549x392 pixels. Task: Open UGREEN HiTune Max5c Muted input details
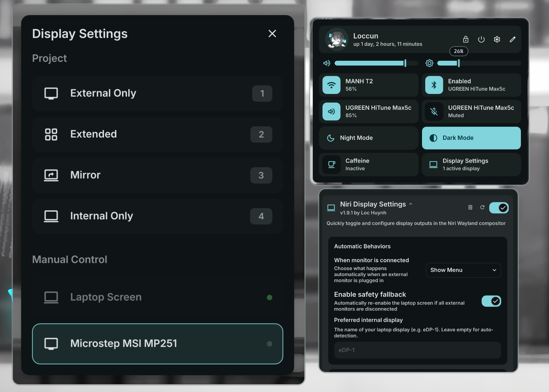pos(471,111)
